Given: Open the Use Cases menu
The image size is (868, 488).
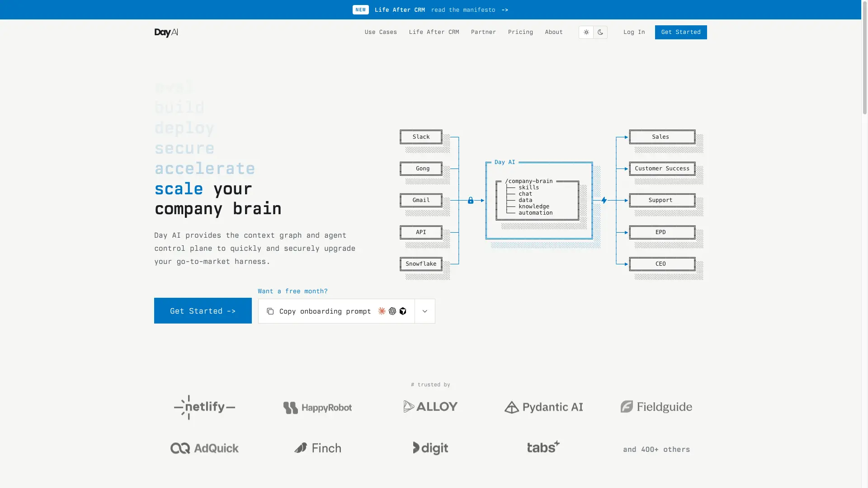Looking at the screenshot, I should (381, 32).
